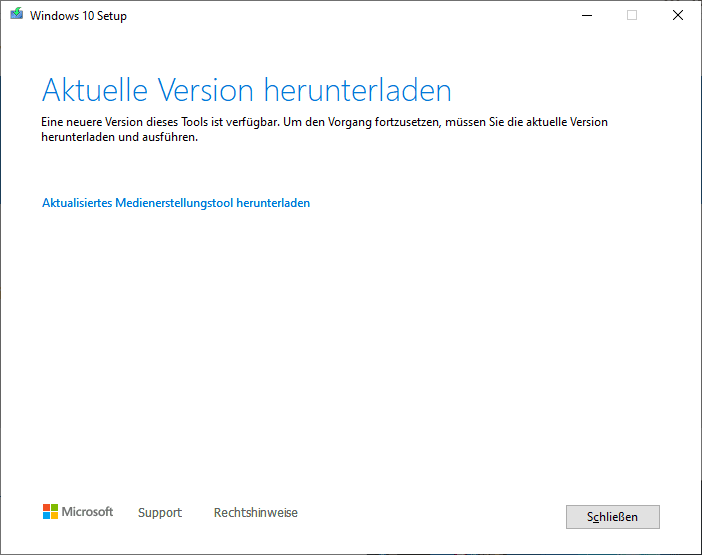Image resolution: width=702 pixels, height=555 pixels.
Task: Open the Support link in the footer
Action: [160, 512]
